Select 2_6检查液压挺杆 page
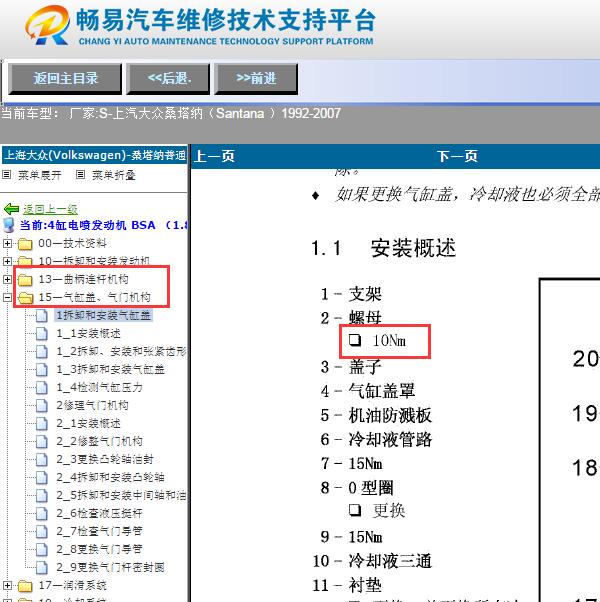This screenshot has width=600, height=602. point(100,513)
